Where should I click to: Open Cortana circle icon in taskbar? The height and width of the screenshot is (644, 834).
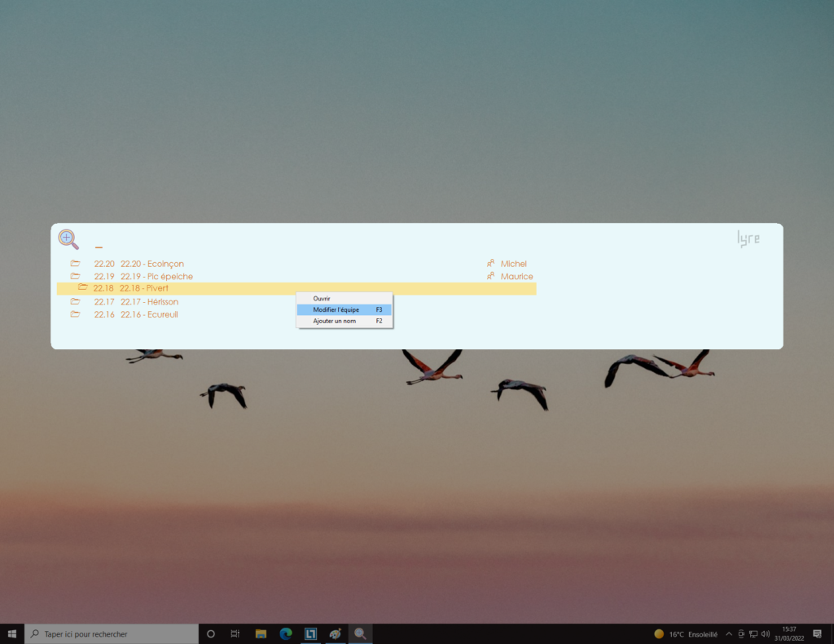211,634
